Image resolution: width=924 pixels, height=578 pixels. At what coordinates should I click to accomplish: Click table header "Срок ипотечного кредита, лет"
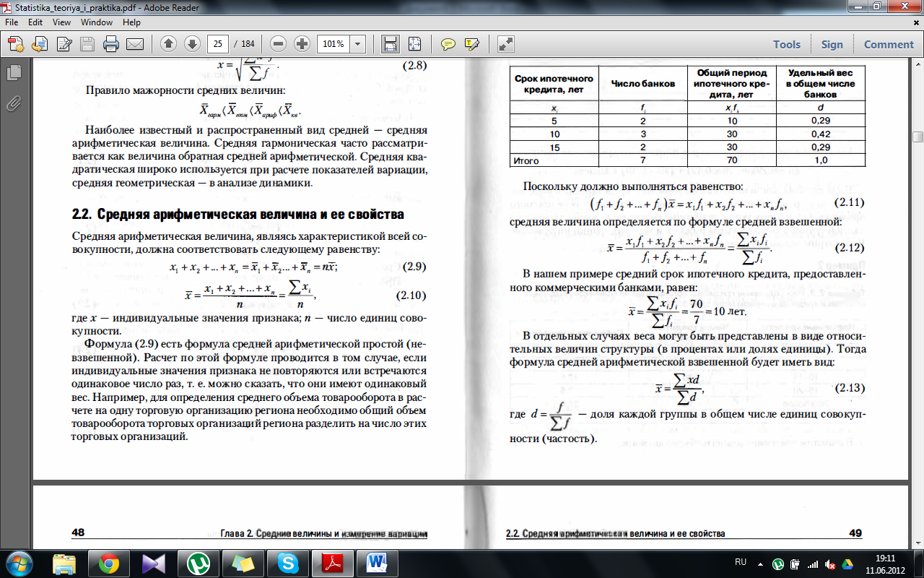pyautogui.click(x=554, y=84)
